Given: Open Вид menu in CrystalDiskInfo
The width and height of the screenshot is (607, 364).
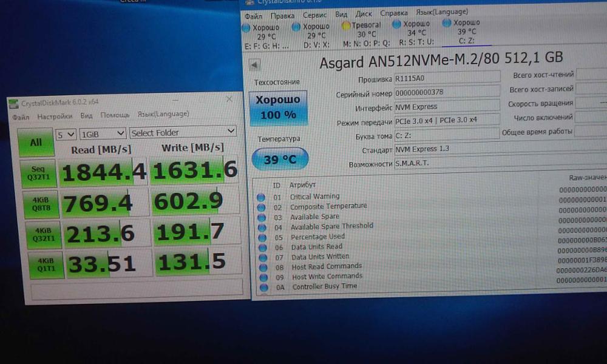Looking at the screenshot, I should pos(341,15).
